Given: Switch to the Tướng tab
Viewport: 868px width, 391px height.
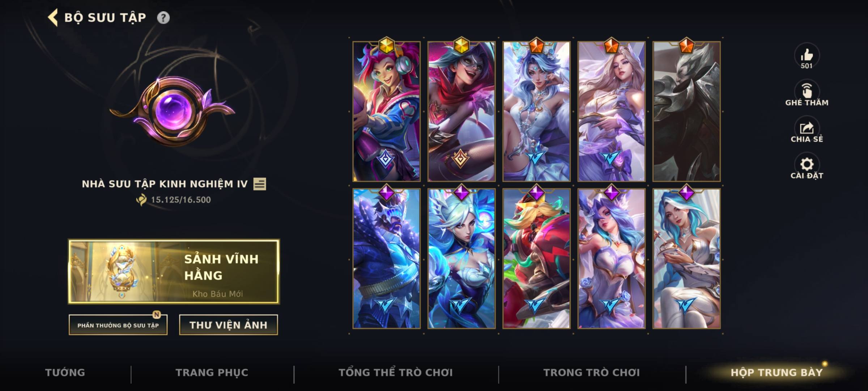Looking at the screenshot, I should pyautogui.click(x=65, y=373).
